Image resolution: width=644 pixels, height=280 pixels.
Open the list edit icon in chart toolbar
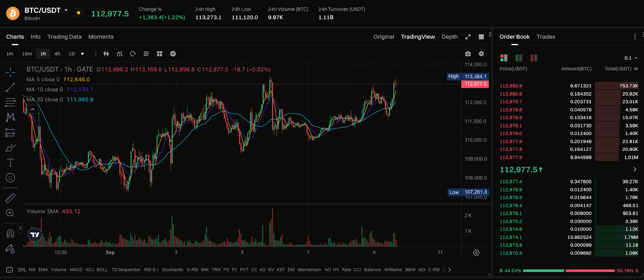[146, 54]
